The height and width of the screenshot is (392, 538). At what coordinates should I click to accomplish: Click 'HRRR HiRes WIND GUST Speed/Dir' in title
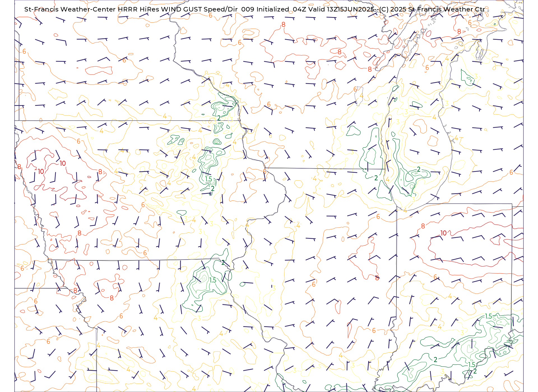[x=177, y=9]
